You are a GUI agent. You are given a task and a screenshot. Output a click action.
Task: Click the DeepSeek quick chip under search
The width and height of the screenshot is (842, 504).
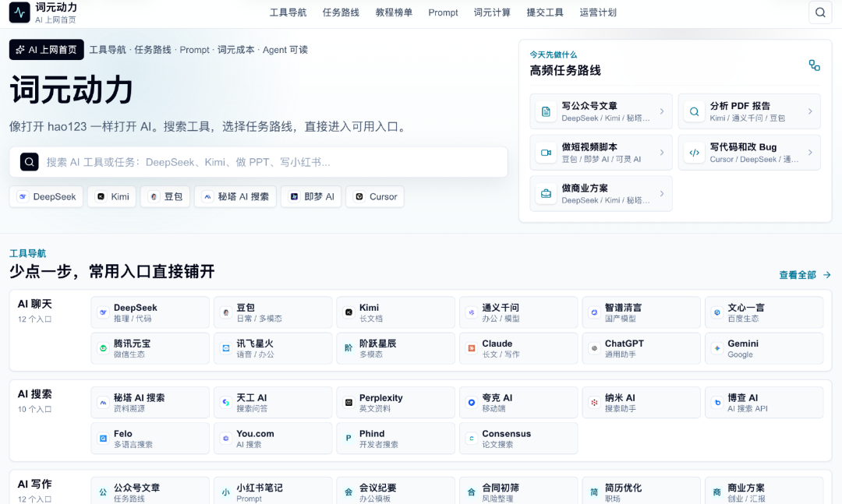(46, 196)
